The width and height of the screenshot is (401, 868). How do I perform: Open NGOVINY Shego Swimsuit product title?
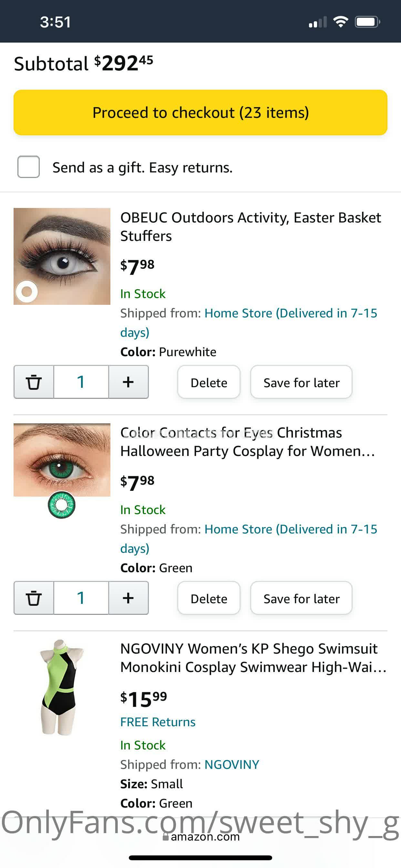coord(253,658)
